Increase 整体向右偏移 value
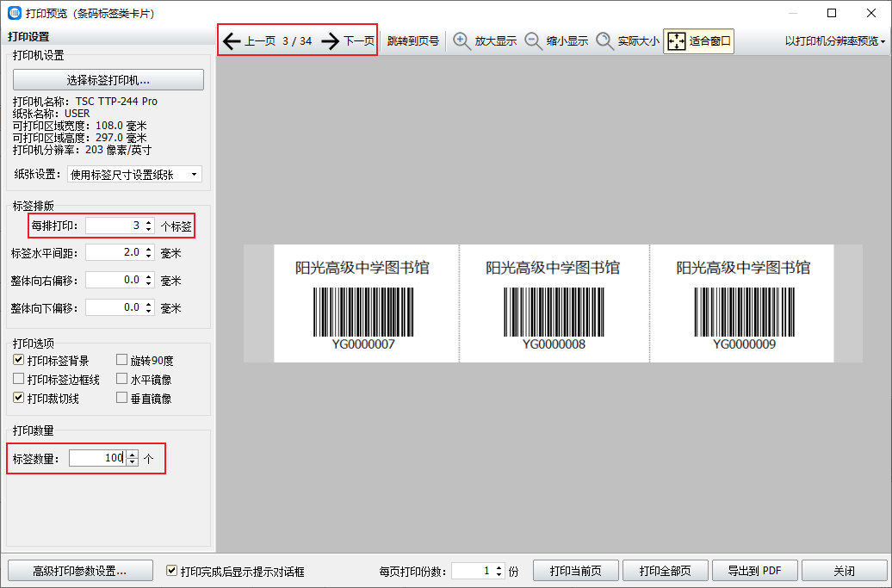Screen dimensions: 892x588 coord(148,275)
